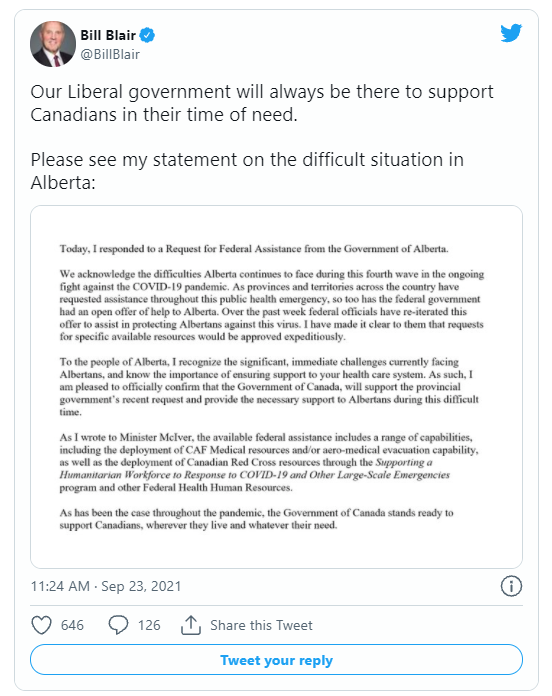This screenshot has height=696, width=552.
Task: Click Share this Tweet text
Action: 261,625
